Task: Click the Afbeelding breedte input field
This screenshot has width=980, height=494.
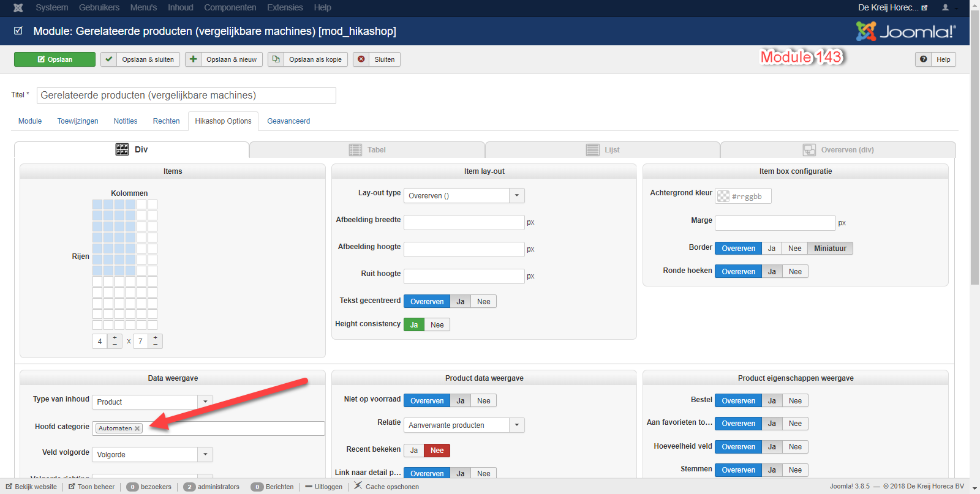Action: pyautogui.click(x=464, y=223)
